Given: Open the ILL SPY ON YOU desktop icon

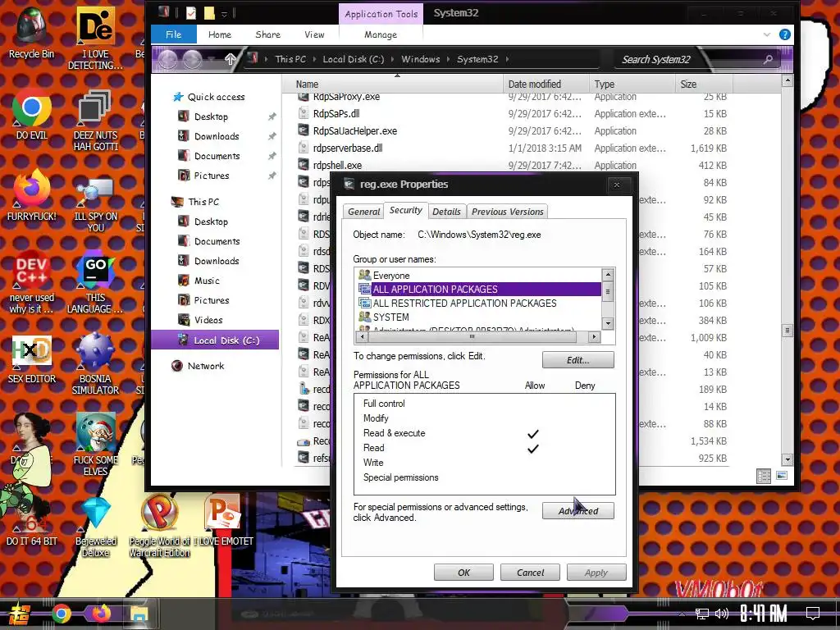Looking at the screenshot, I should pos(95,206).
